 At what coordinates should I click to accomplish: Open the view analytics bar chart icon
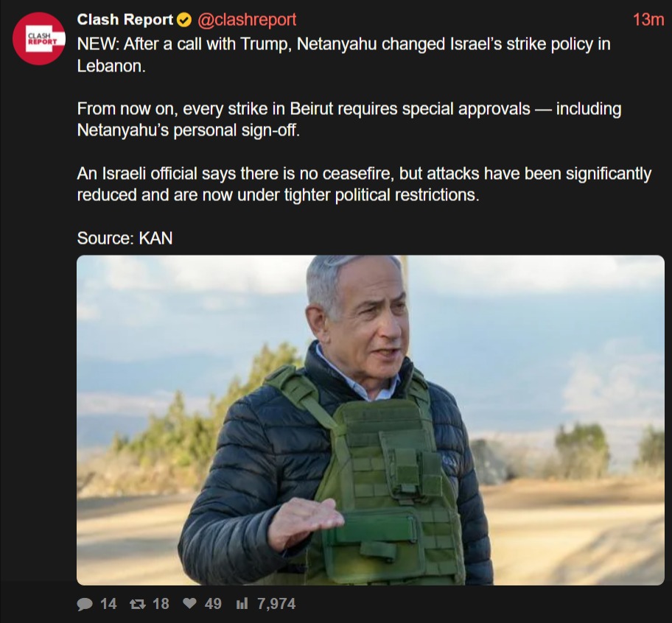coord(242,603)
